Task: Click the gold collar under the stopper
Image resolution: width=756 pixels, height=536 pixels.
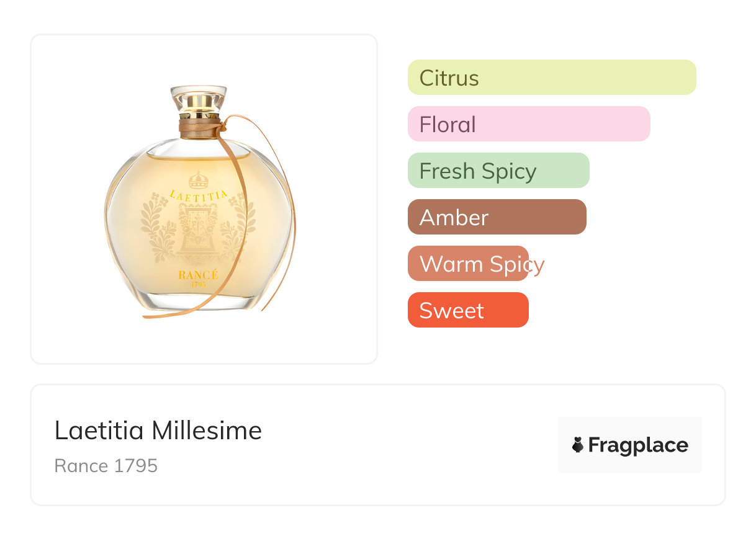Action: click(x=199, y=115)
